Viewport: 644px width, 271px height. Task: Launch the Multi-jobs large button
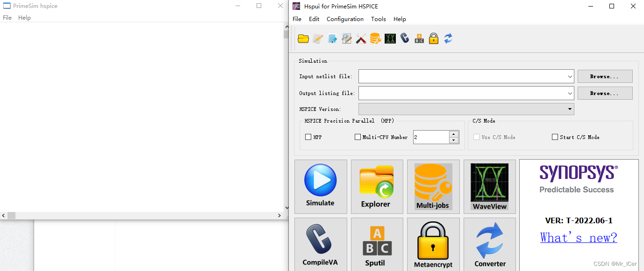tap(433, 187)
